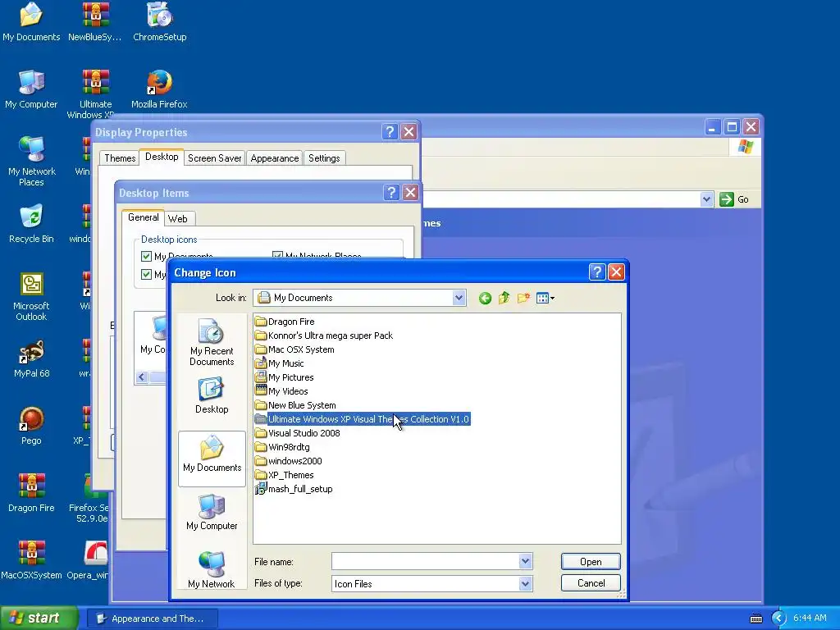Viewport: 840px width, 630px height.
Task: Toggle the second checkbox under Desktop icons
Action: click(x=146, y=274)
